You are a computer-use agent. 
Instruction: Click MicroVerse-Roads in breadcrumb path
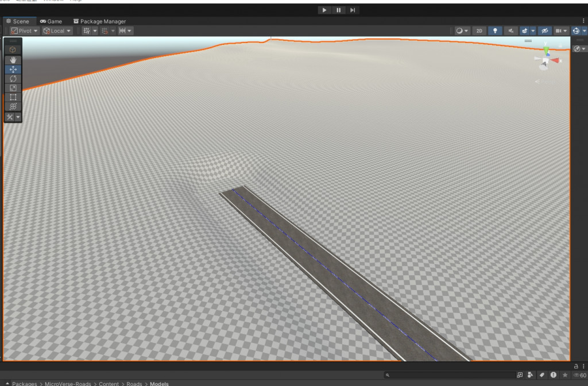[x=68, y=384]
